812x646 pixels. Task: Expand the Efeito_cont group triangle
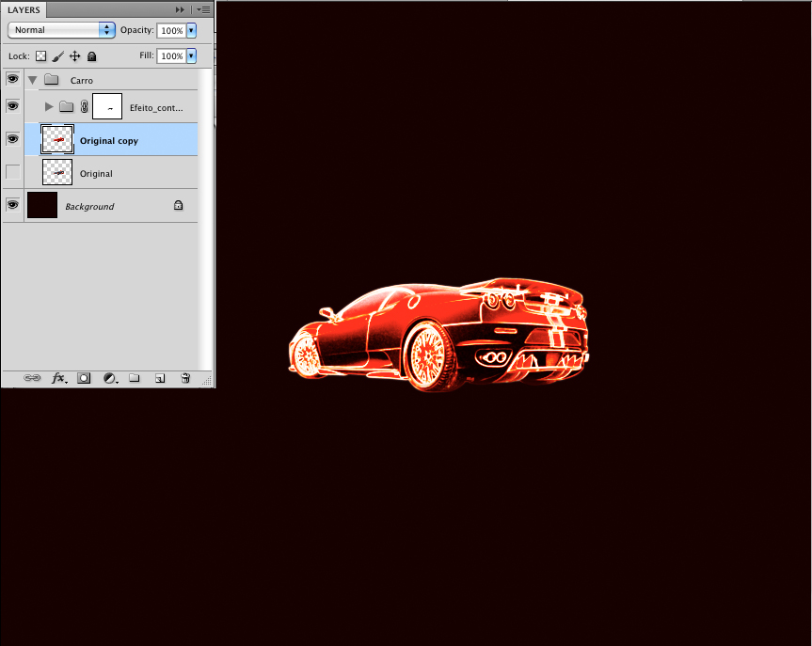coord(49,106)
